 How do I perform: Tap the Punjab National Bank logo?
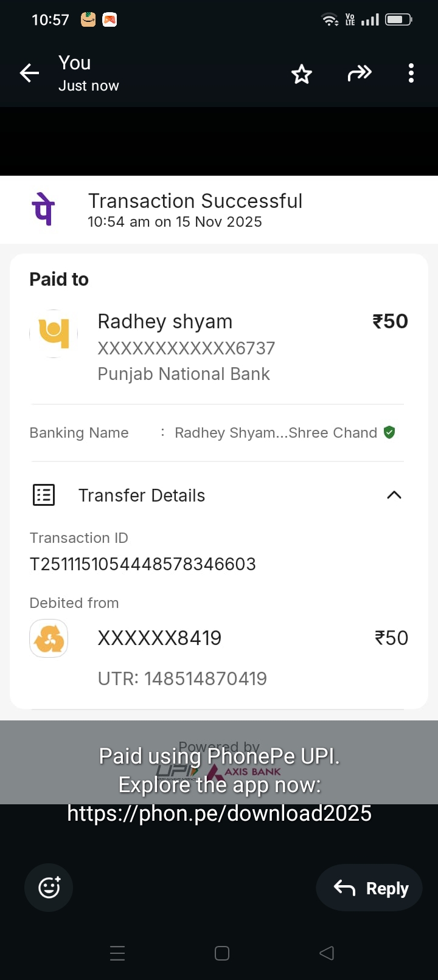pyautogui.click(x=54, y=333)
